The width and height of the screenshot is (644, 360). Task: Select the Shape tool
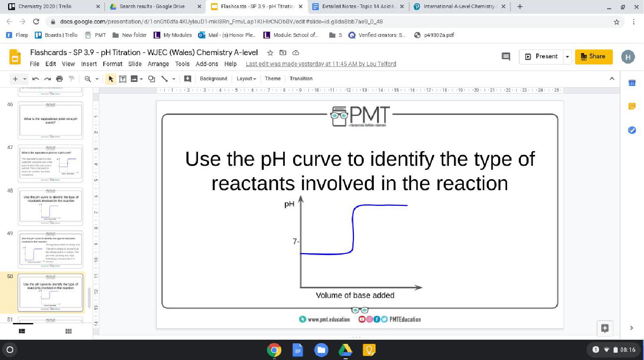[151, 79]
